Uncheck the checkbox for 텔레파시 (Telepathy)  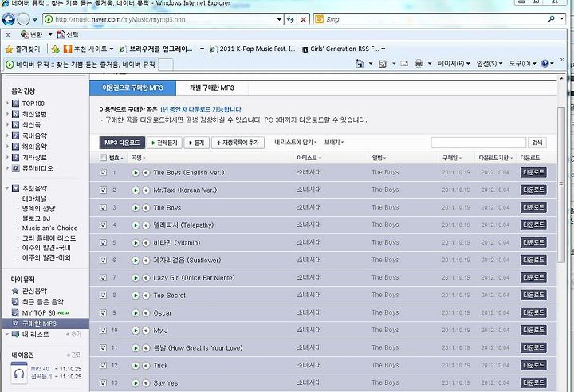[x=103, y=225]
